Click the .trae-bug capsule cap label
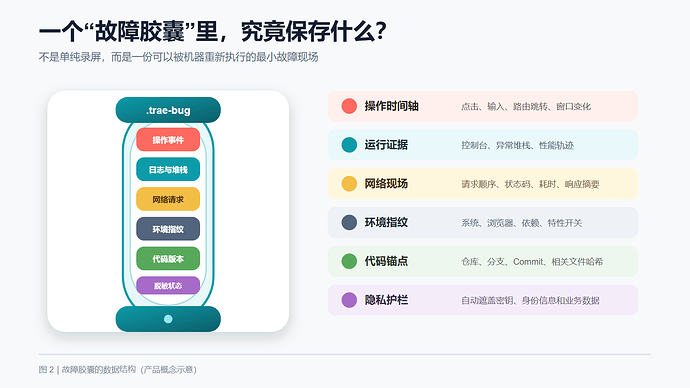690x388 pixels. pyautogui.click(x=168, y=110)
